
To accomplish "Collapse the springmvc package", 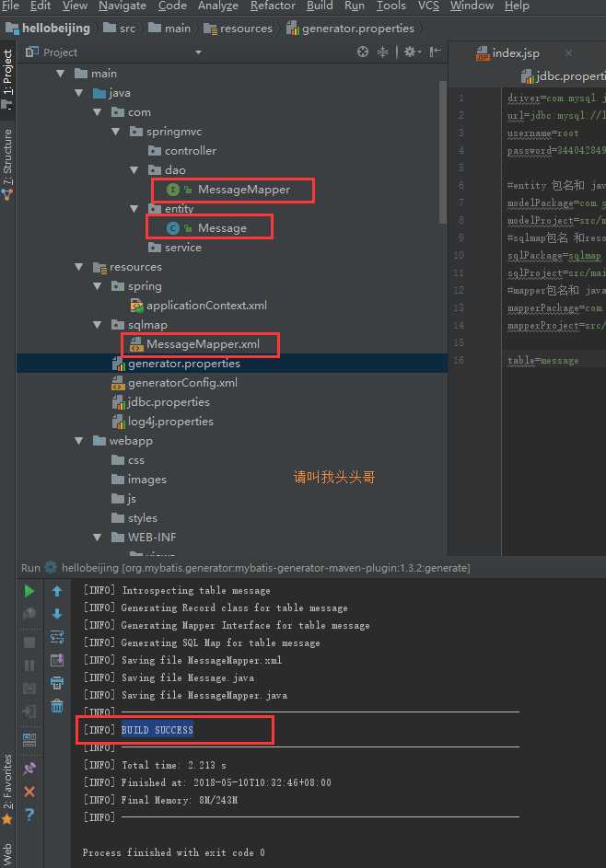I will pos(116,132).
